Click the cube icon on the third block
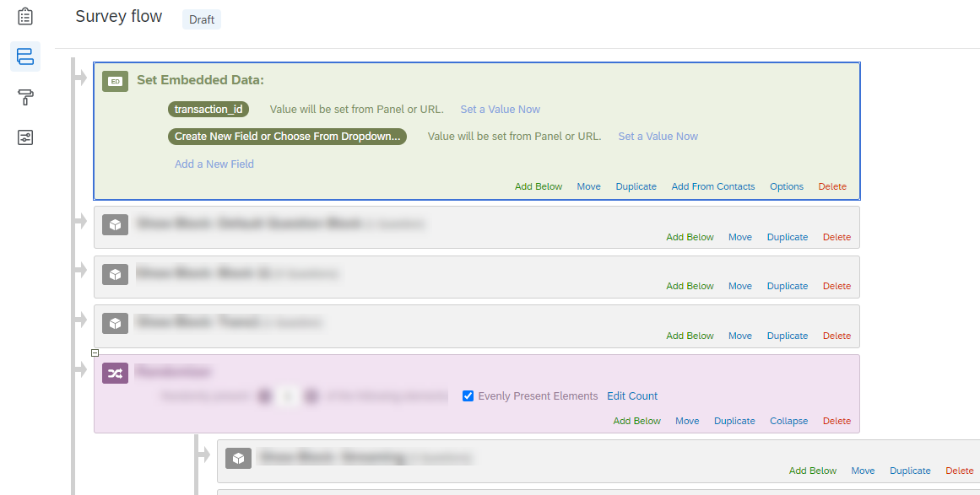This screenshot has height=495, width=980. tap(115, 273)
